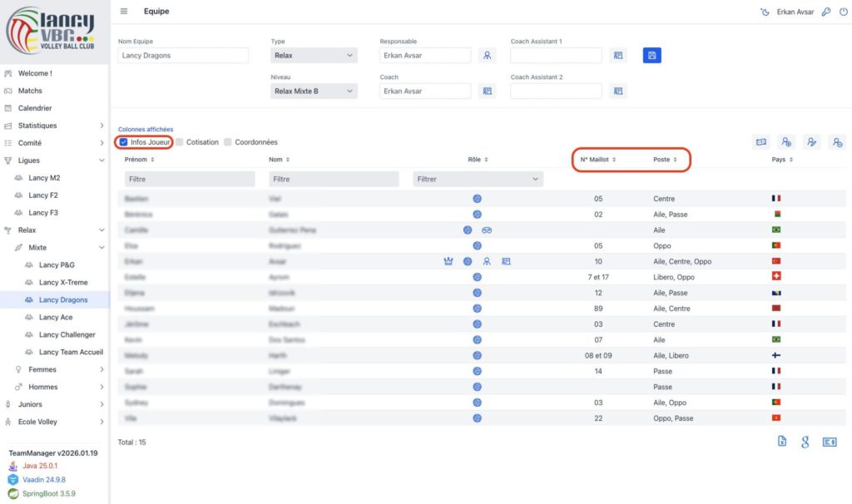Toggle the hamburger menu icon

(124, 12)
